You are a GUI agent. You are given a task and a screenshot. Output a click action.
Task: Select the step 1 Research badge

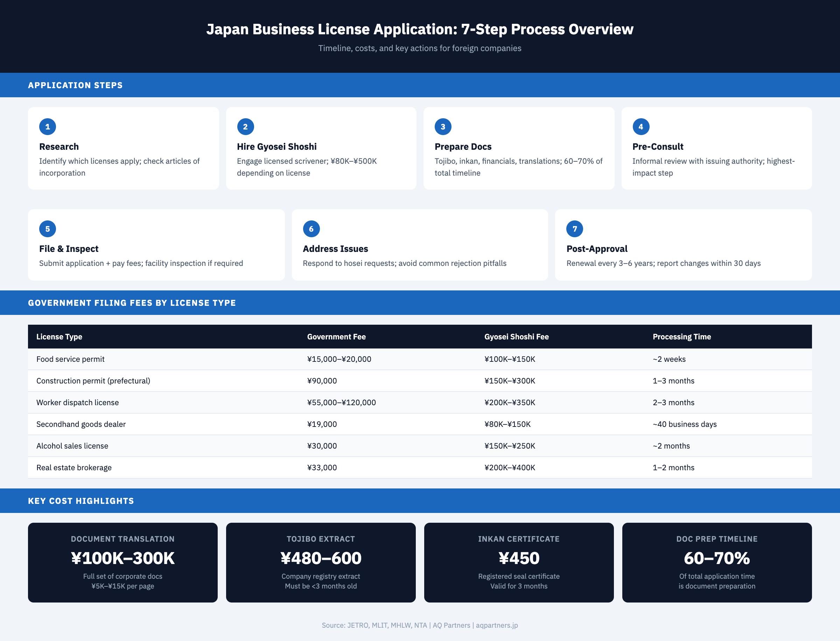point(47,126)
